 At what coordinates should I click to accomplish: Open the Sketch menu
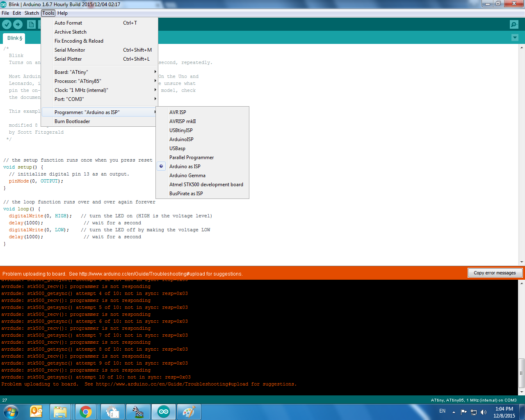[32, 13]
